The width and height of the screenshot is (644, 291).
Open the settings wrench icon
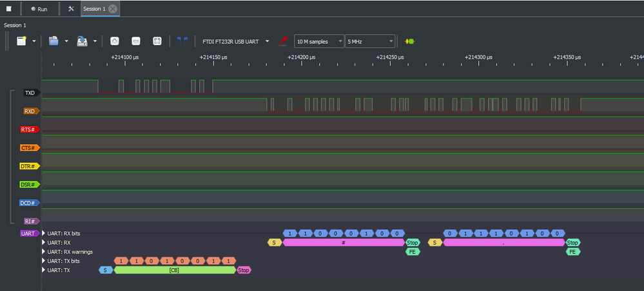[x=71, y=8]
